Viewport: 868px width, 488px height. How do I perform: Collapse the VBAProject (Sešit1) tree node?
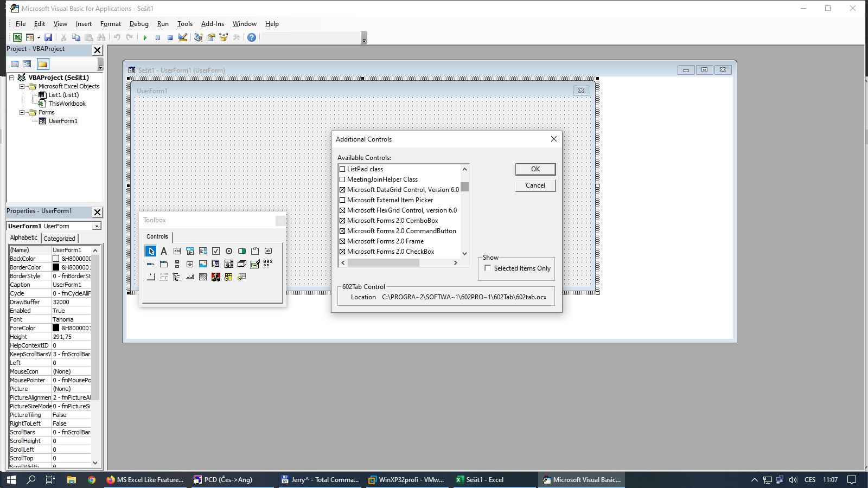click(x=12, y=78)
